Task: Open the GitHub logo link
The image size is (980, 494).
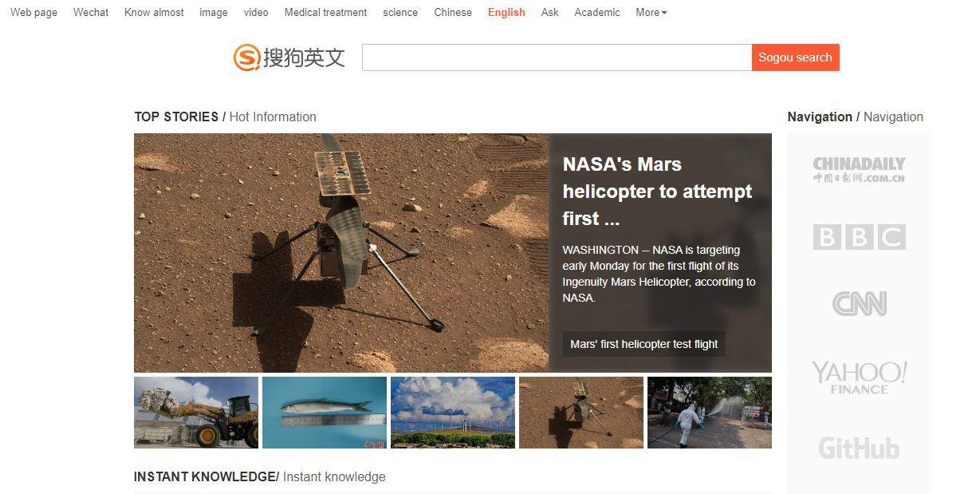Action: click(859, 448)
